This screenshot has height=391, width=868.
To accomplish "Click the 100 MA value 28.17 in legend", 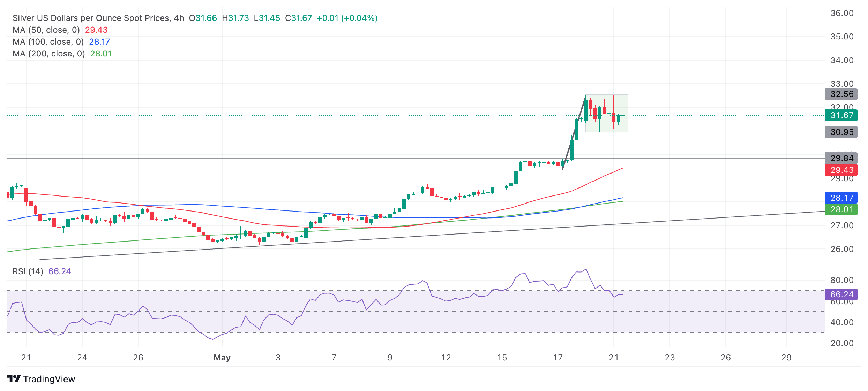I will (99, 42).
